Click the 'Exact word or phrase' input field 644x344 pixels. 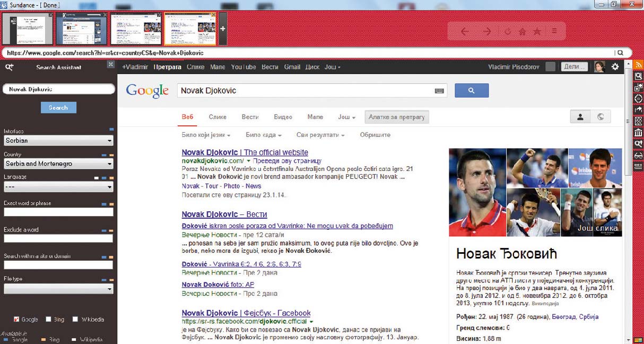tap(58, 212)
